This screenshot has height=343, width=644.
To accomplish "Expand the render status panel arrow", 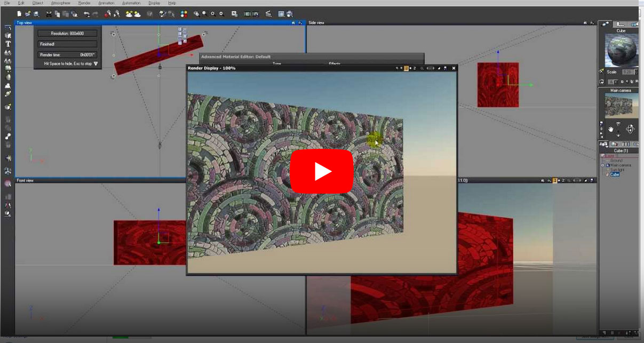I will (96, 63).
